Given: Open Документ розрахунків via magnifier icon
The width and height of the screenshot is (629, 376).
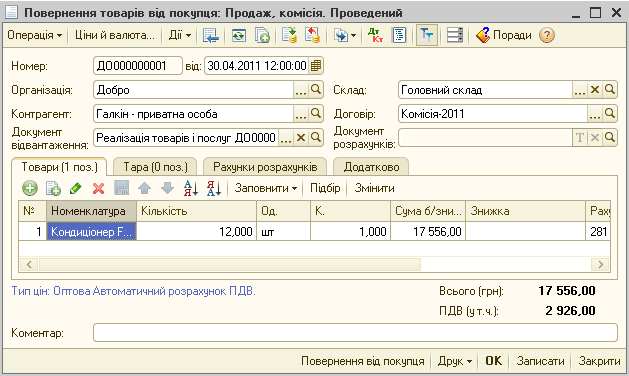Looking at the screenshot, I should pyautogui.click(x=610, y=138).
